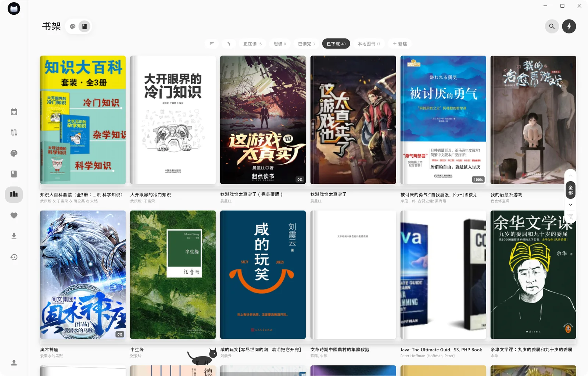Screen dimensions: 588x376
Task: Click the + 新建 button
Action: (400, 44)
